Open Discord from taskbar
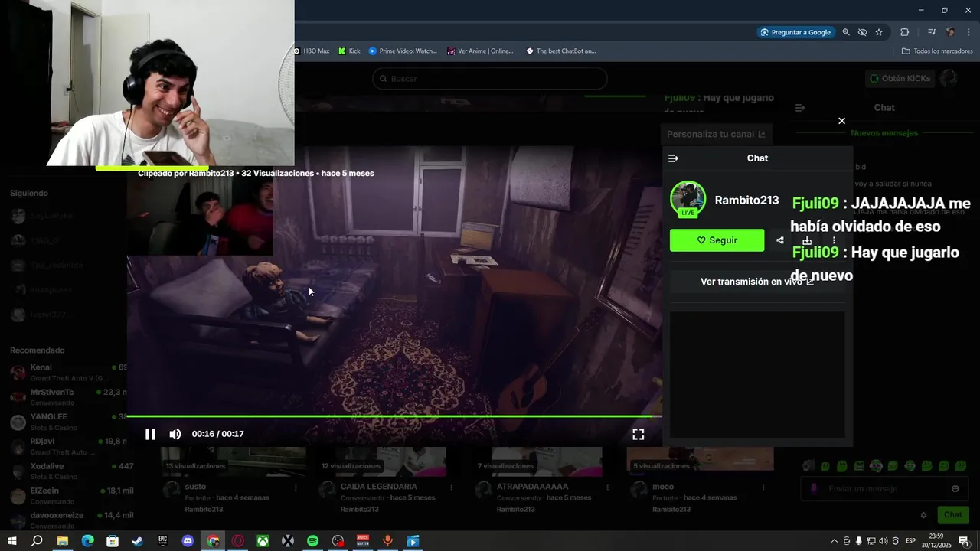980x551 pixels. coord(188,541)
